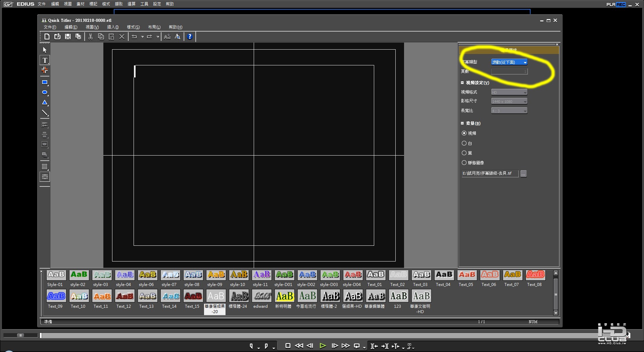Select the arrow selection tool
This screenshot has height=352, width=644.
[45, 50]
